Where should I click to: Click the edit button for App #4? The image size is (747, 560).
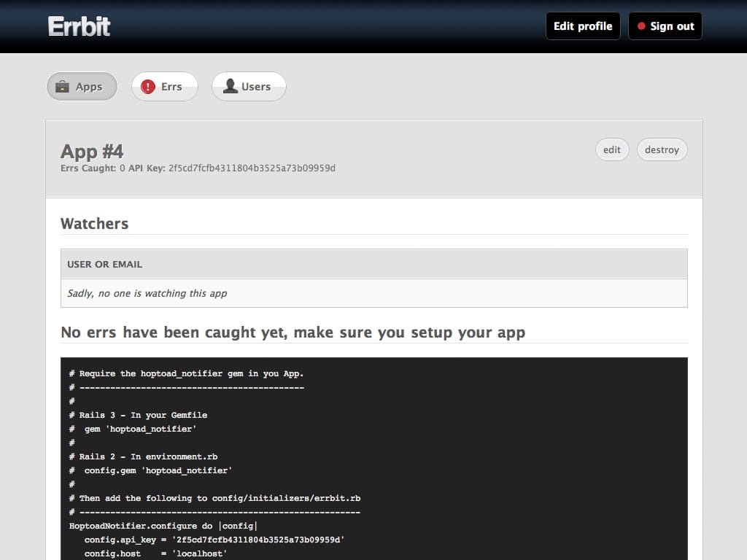tap(611, 149)
